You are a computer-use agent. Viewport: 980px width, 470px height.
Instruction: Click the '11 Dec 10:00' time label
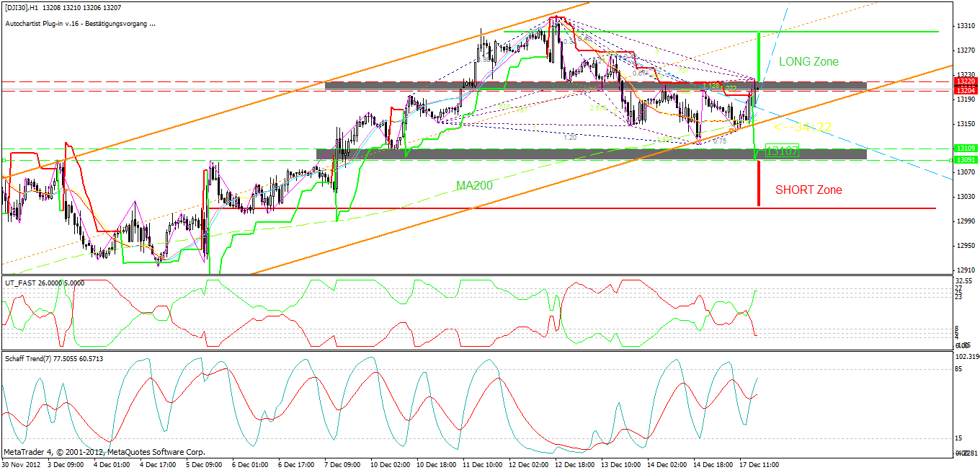pyautogui.click(x=483, y=464)
